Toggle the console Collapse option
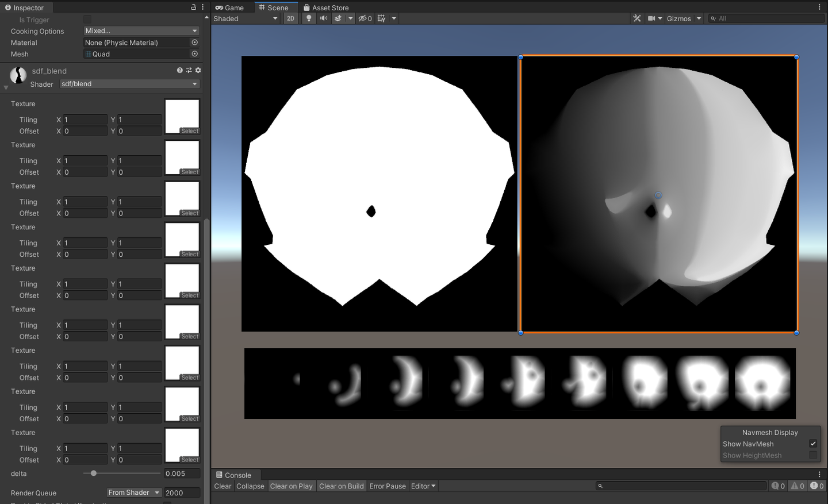The image size is (828, 504). [x=250, y=486]
